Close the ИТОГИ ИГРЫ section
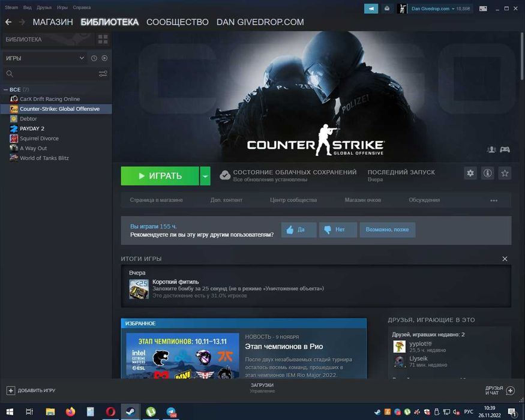This screenshot has height=420, width=525. coord(505,259)
